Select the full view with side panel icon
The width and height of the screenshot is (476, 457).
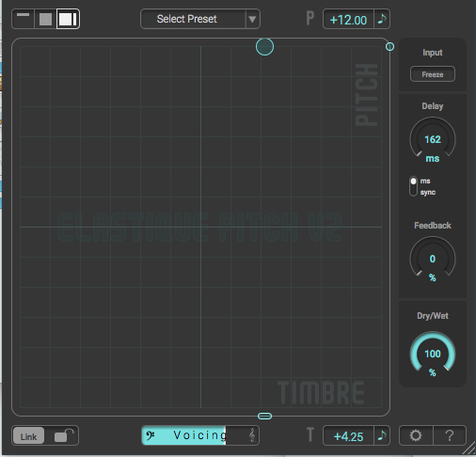pyautogui.click(x=68, y=19)
